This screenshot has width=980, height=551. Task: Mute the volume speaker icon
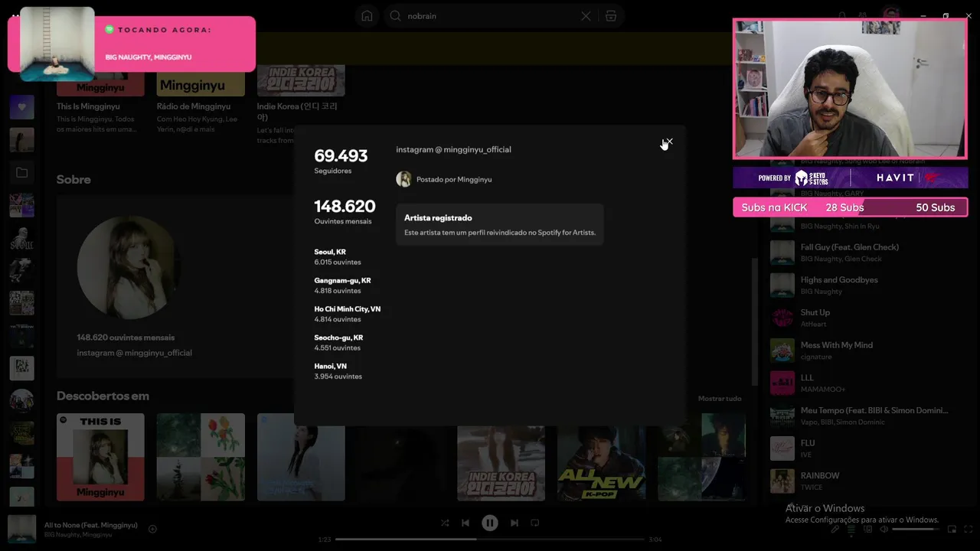coord(884,529)
